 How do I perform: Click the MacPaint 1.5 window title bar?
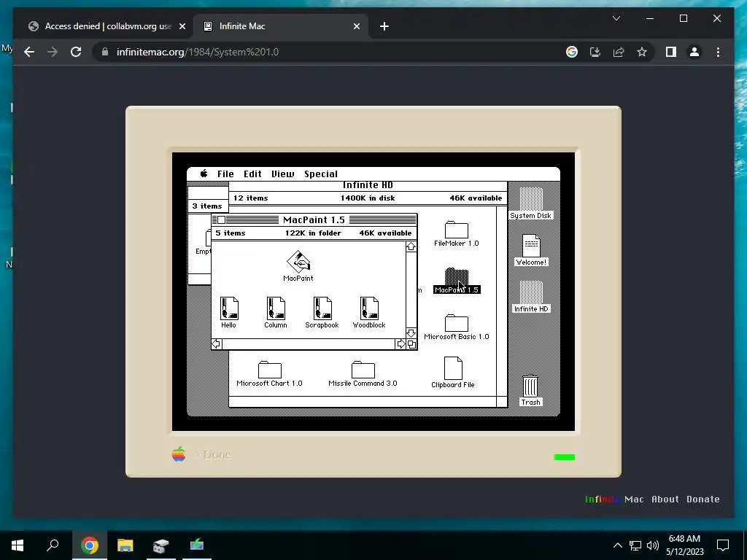pyautogui.click(x=314, y=220)
